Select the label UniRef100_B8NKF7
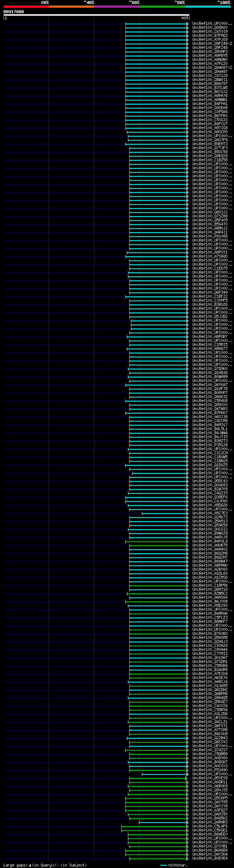Viewport: 234px width, 868px height. [x=210, y=622]
